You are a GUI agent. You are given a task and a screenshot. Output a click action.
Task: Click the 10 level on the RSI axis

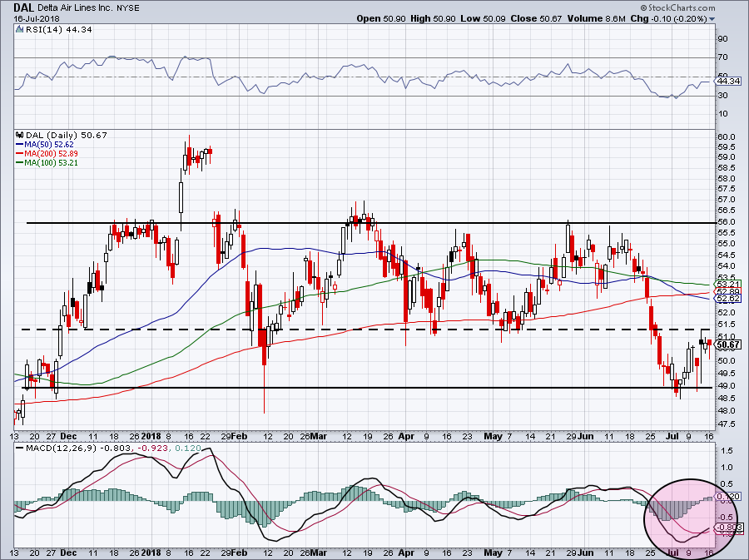pos(723,114)
